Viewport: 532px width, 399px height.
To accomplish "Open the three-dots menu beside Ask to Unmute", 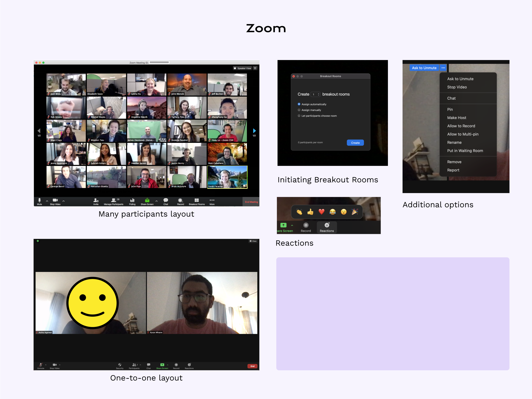I will (443, 68).
